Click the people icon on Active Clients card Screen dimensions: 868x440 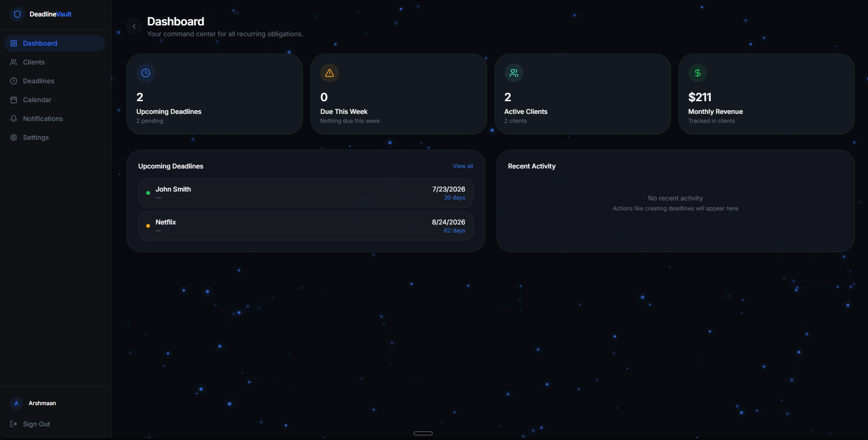(514, 73)
